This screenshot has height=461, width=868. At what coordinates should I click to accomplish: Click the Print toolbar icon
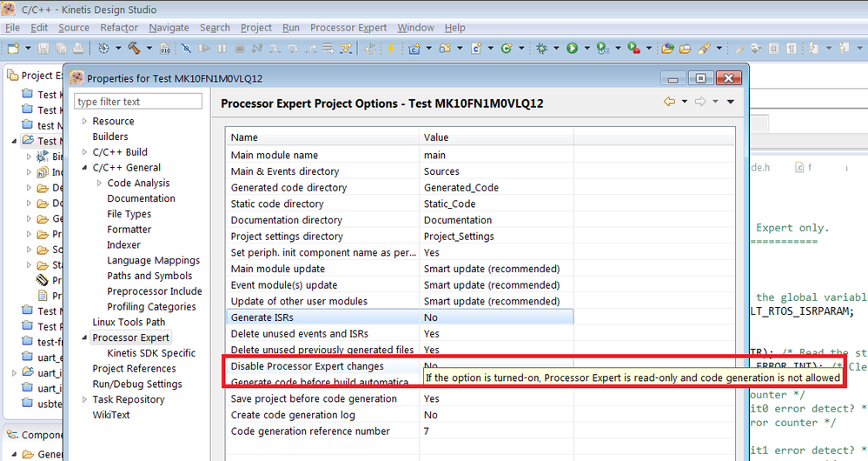[78, 49]
